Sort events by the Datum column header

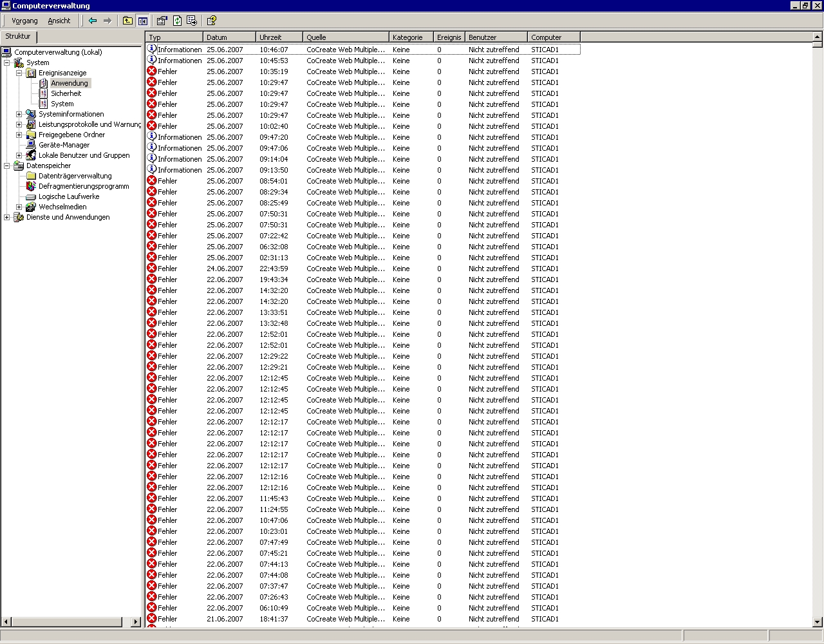(230, 37)
